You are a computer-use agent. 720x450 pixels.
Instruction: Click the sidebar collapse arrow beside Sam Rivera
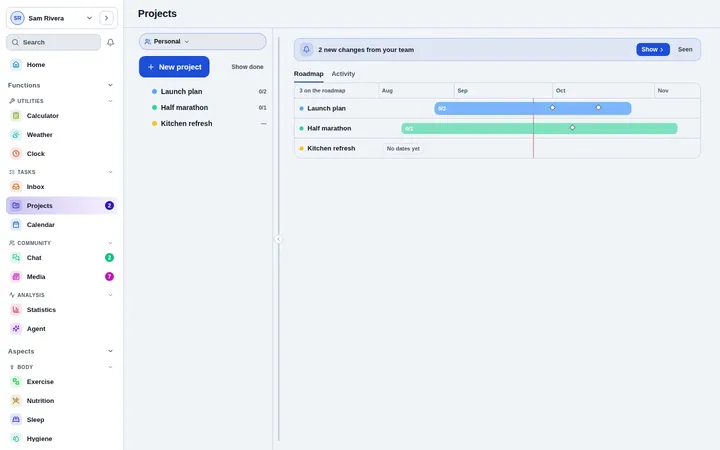tap(107, 18)
